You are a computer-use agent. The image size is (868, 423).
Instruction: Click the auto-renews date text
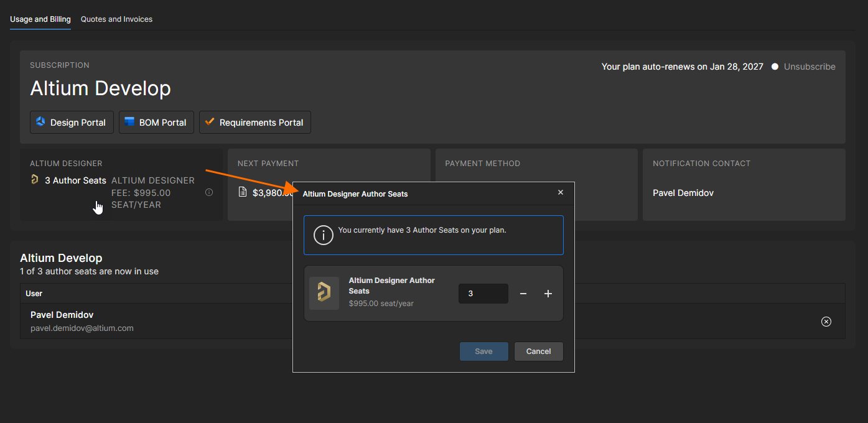pyautogui.click(x=683, y=67)
